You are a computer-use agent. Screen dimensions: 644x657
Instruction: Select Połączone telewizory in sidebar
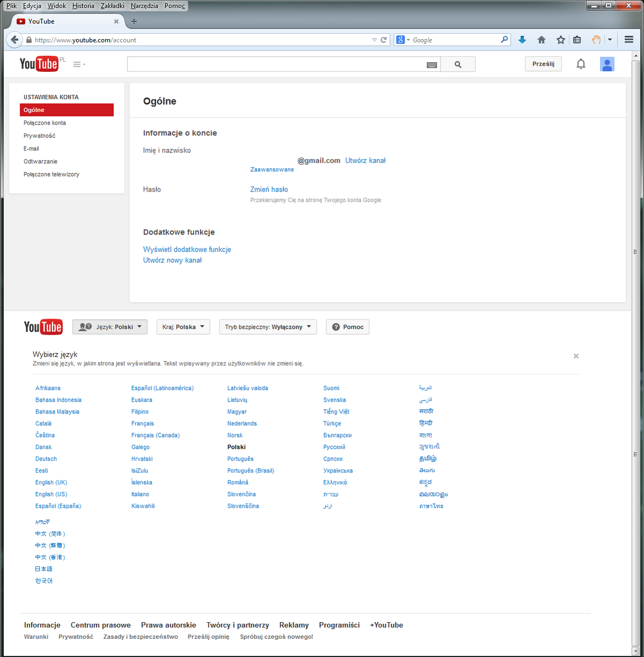click(x=52, y=174)
